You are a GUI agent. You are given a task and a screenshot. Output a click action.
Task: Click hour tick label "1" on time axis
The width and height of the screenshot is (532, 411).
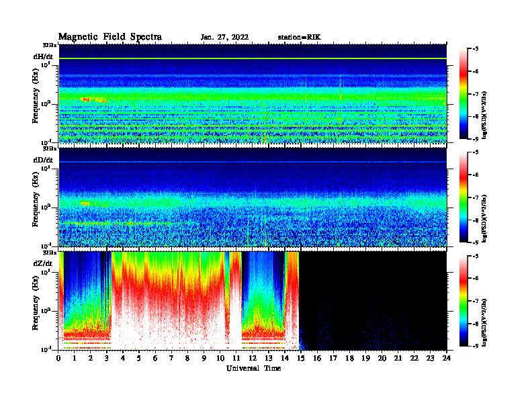[75, 359]
